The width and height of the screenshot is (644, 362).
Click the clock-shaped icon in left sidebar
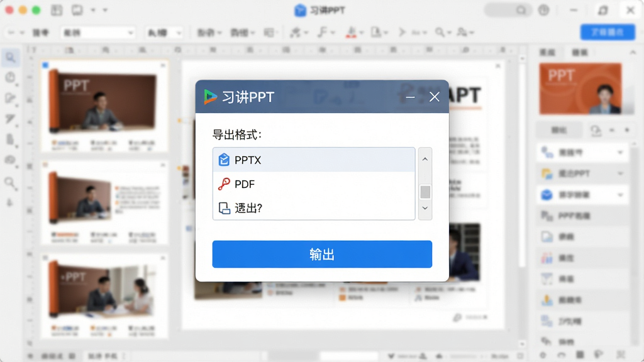coord(11,77)
